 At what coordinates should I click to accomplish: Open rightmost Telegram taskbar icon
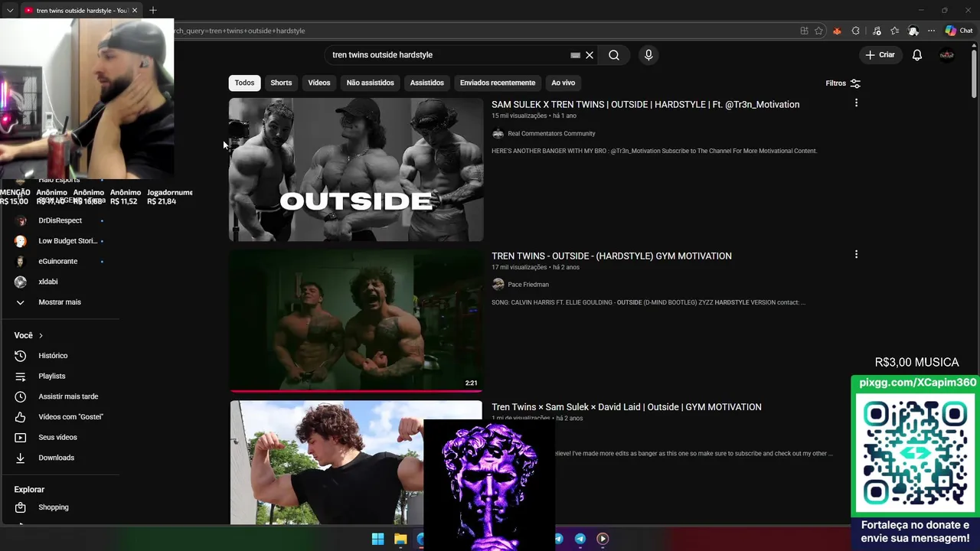[x=580, y=539]
